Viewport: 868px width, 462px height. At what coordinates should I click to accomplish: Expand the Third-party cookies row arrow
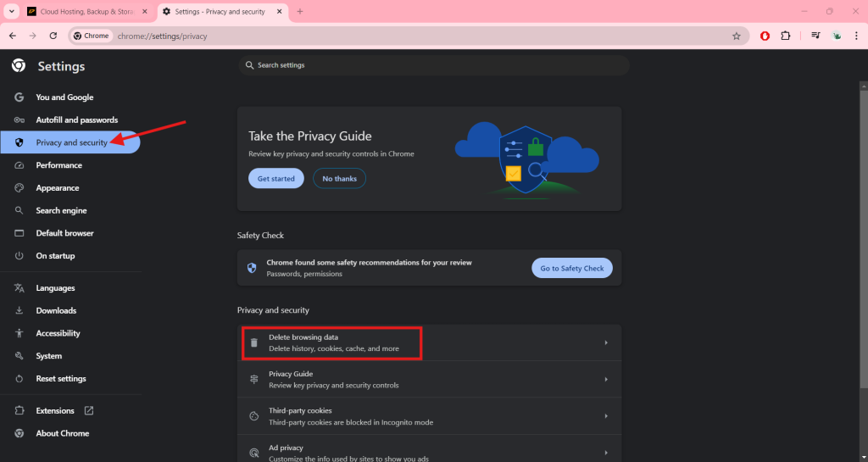coord(606,416)
